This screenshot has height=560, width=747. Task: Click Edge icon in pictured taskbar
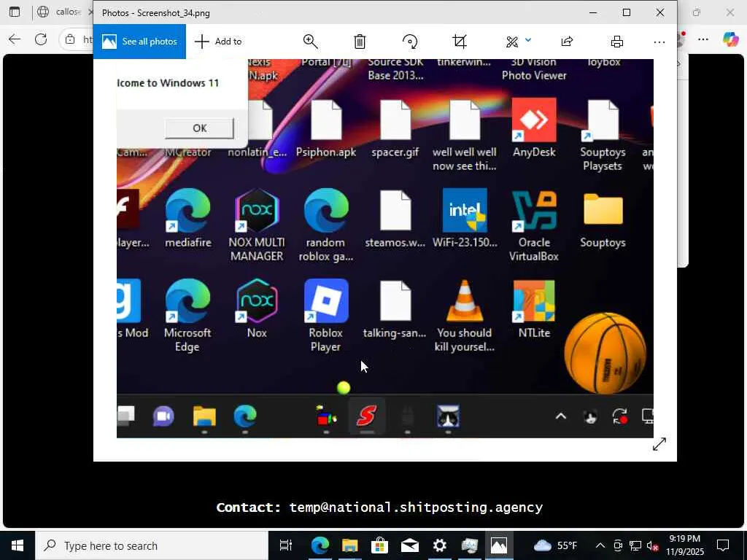coord(245,416)
